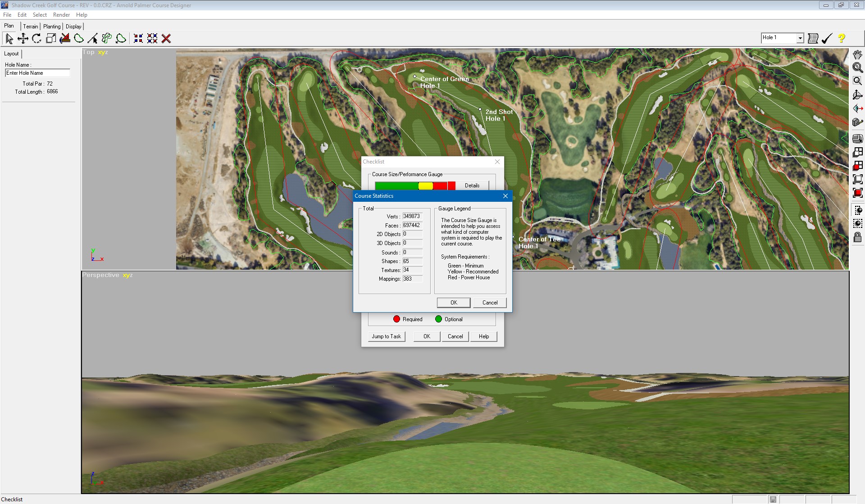The image size is (865, 504).
Task: Click the red X delete icon
Action: pyautogui.click(x=166, y=39)
